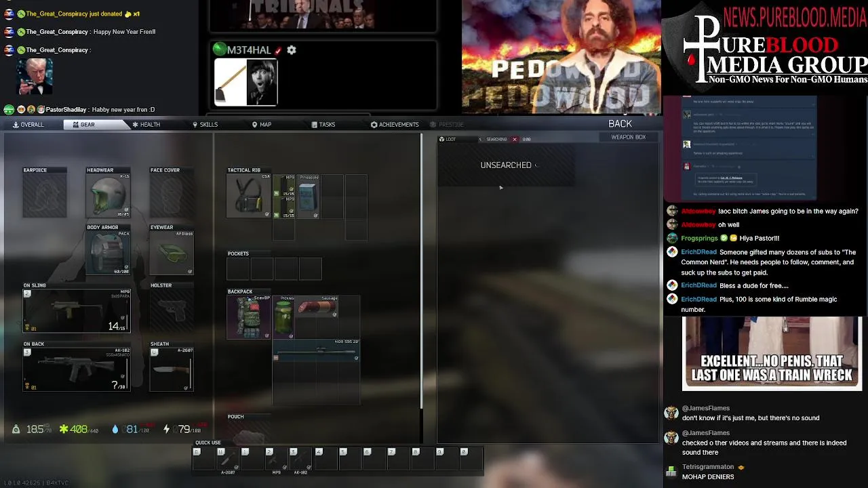The width and height of the screenshot is (868, 488).
Task: Select the Pineapple juice item
Action: [308, 197]
